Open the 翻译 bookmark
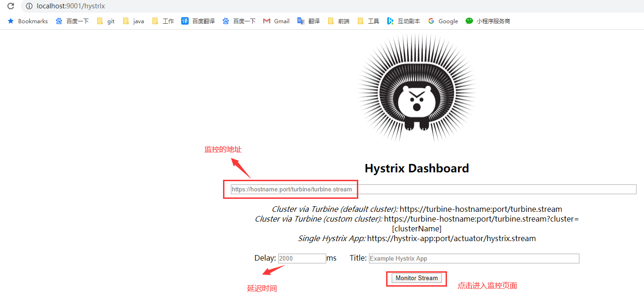This screenshot has height=308, width=644. [309, 21]
